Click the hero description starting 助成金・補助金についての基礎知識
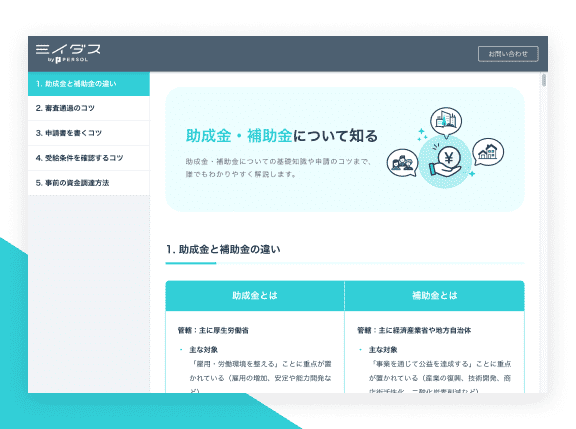Image resolution: width=576 pixels, height=429 pixels. (278, 168)
